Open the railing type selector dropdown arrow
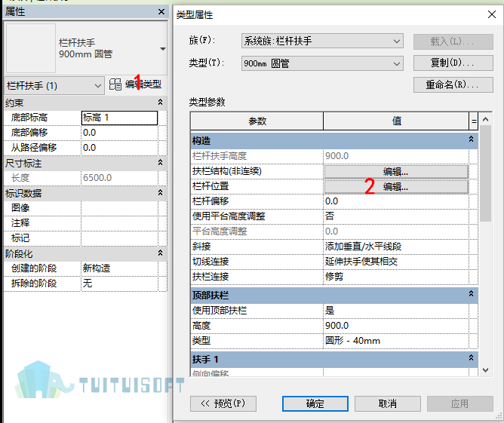Screen dimensions: 504x423 tap(163, 49)
